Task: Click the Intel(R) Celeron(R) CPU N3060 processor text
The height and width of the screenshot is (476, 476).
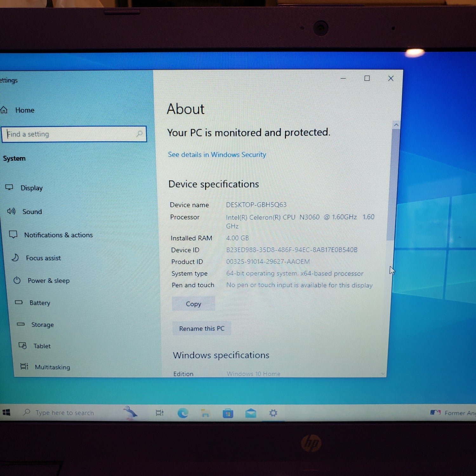Action: pyautogui.click(x=300, y=221)
